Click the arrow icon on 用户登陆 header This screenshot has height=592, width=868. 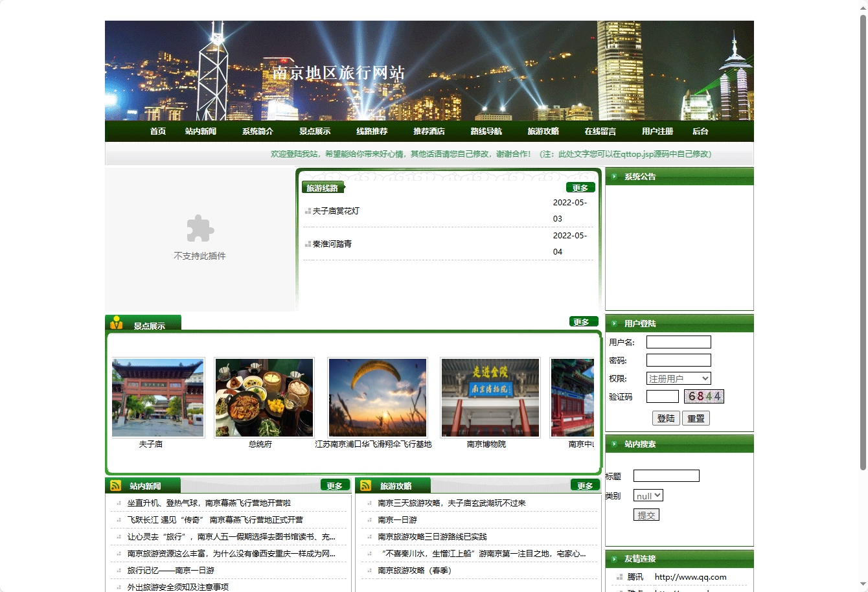tap(613, 323)
